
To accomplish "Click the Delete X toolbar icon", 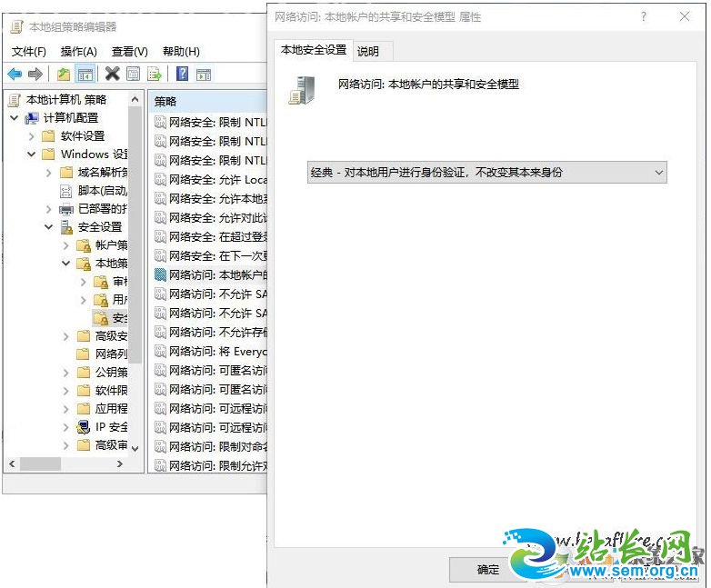I will tap(113, 74).
